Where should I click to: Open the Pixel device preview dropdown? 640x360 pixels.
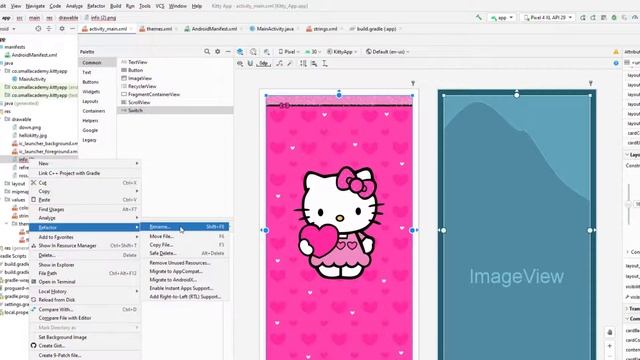point(289,52)
